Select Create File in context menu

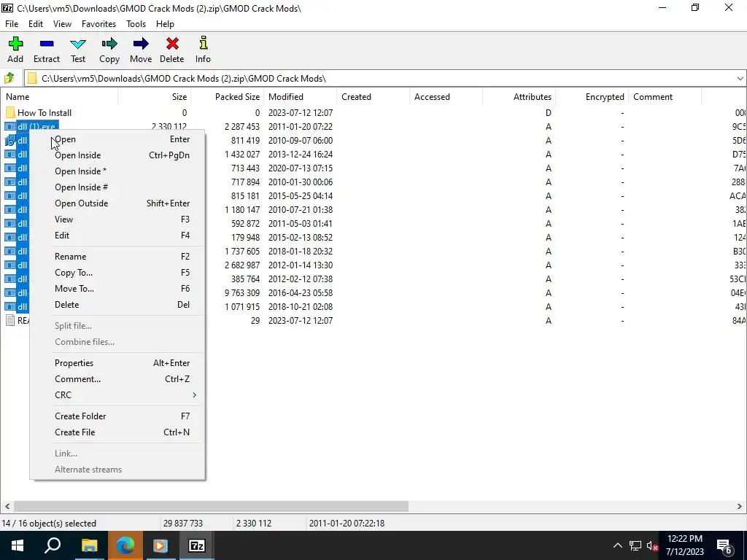point(117,432)
